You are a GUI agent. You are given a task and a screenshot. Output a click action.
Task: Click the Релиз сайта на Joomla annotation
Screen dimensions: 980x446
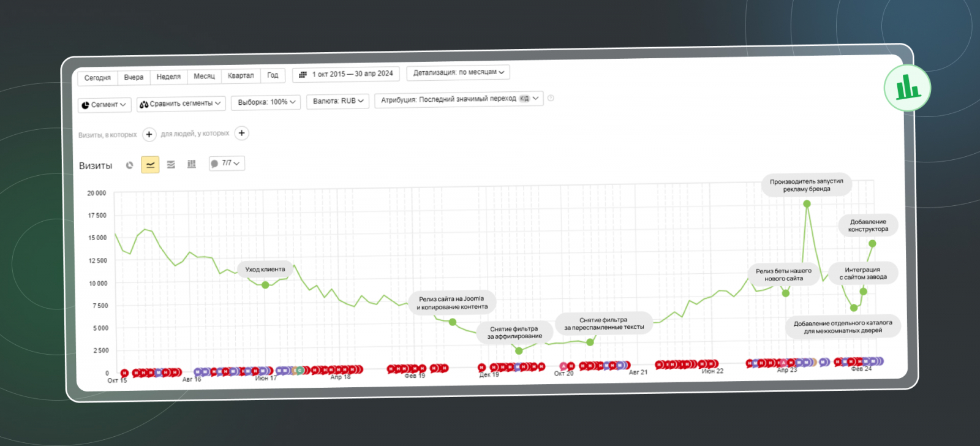click(452, 303)
